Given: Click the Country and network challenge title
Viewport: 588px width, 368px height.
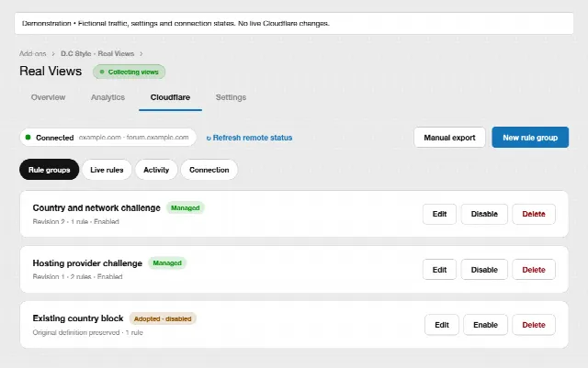Looking at the screenshot, I should point(96,208).
